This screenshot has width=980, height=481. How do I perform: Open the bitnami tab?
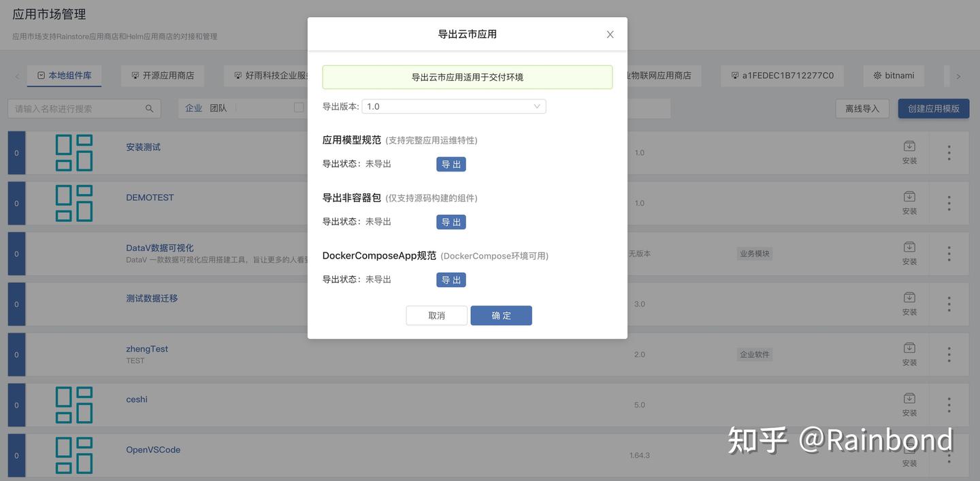pos(894,76)
